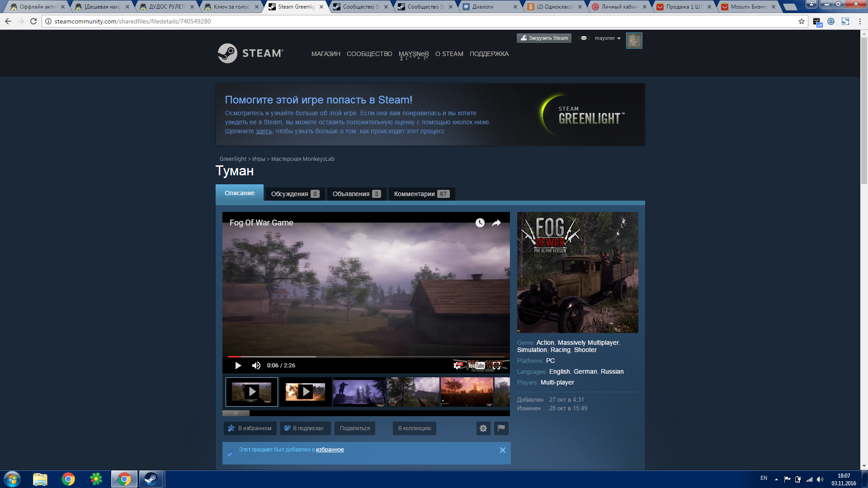Follow the здесь link in Greenlight banner
The width and height of the screenshot is (868, 488).
click(x=264, y=131)
